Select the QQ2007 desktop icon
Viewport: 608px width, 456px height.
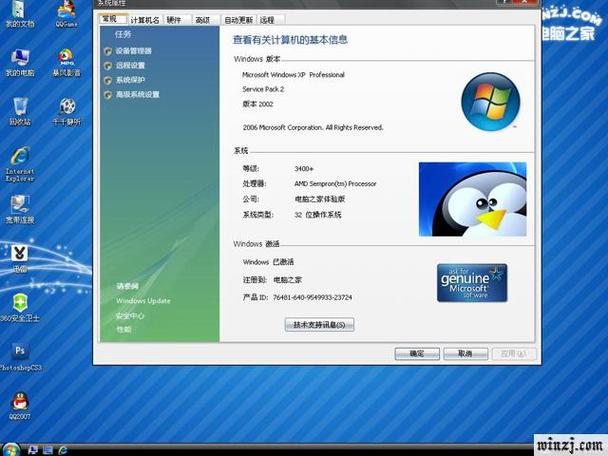pos(20,406)
